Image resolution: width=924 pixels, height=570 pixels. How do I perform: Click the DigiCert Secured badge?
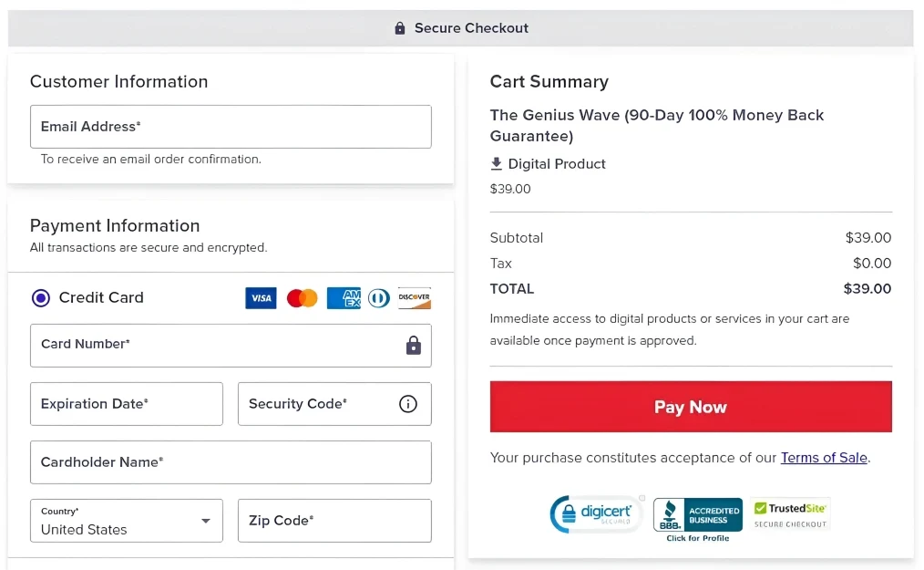tap(596, 514)
